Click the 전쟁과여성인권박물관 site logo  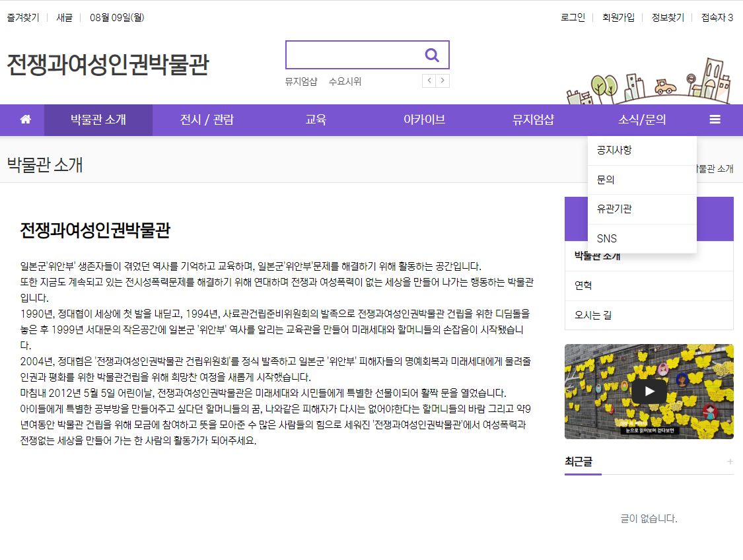(108, 65)
